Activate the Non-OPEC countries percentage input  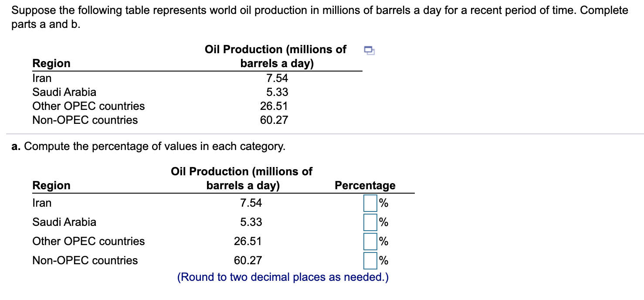coord(370,260)
